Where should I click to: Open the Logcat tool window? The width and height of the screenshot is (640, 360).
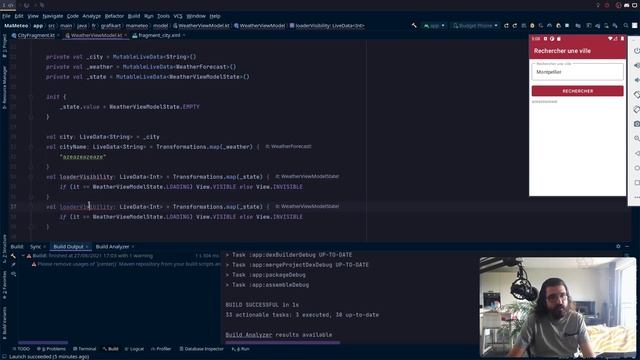coord(134,349)
